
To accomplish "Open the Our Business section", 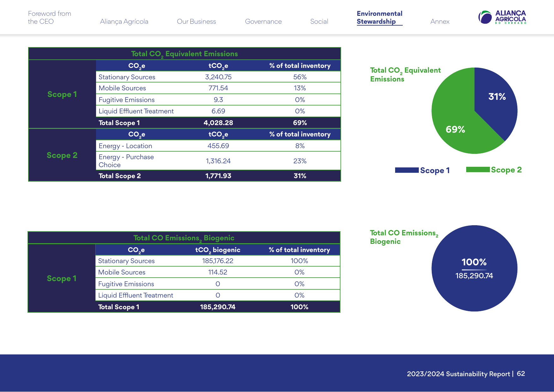I will [x=196, y=21].
